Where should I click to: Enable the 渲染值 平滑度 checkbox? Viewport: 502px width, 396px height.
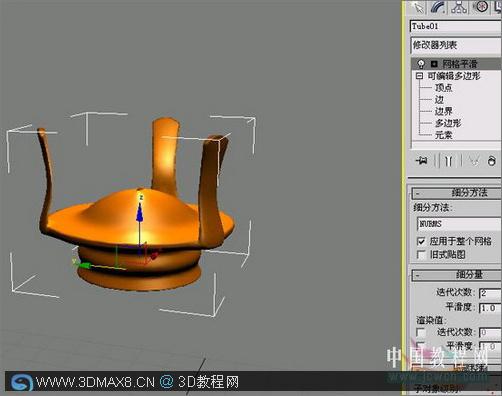pyautogui.click(x=421, y=345)
